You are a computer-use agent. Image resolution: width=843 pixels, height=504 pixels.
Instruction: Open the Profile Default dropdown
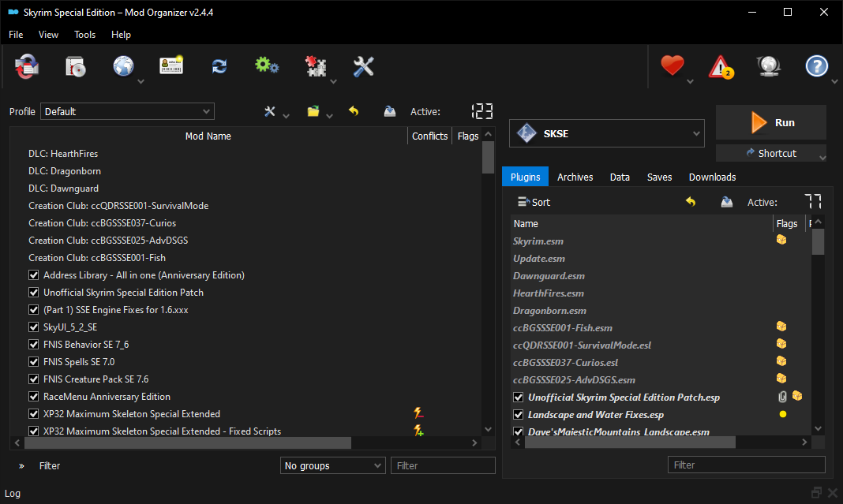point(127,111)
